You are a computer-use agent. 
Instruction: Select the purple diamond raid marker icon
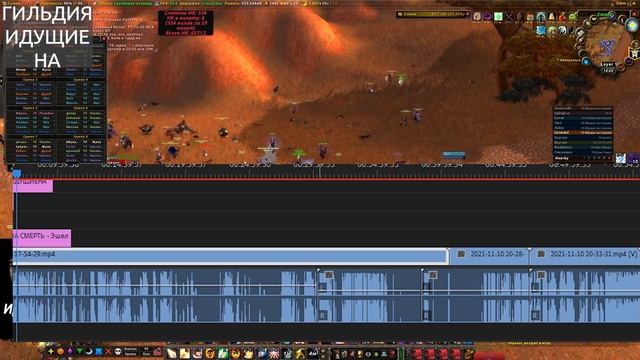70,351
